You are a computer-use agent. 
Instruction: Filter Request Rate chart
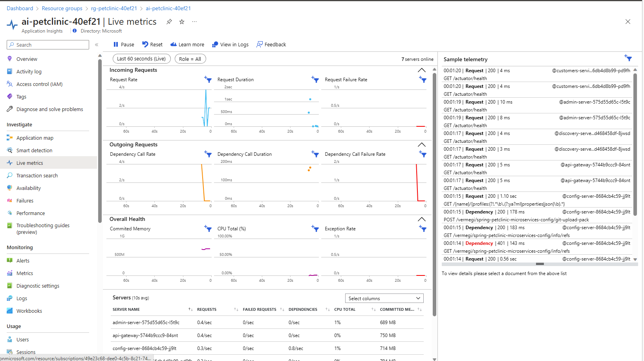pos(208,79)
